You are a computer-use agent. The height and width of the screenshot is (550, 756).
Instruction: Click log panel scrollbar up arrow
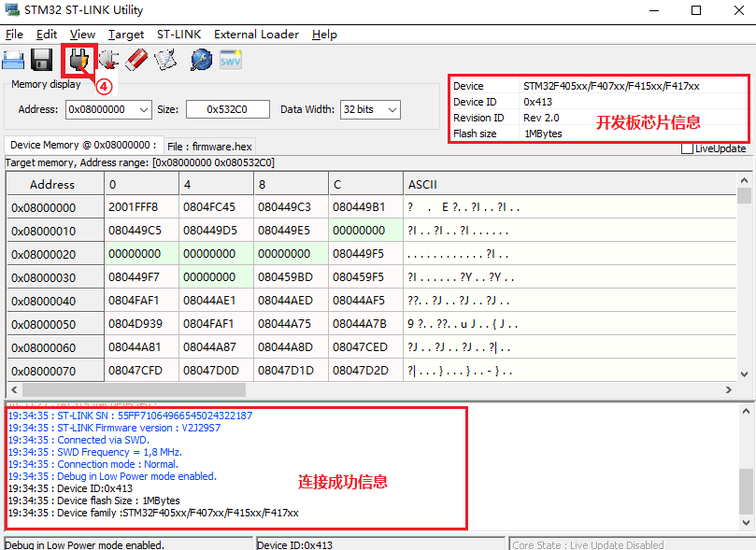point(746,411)
